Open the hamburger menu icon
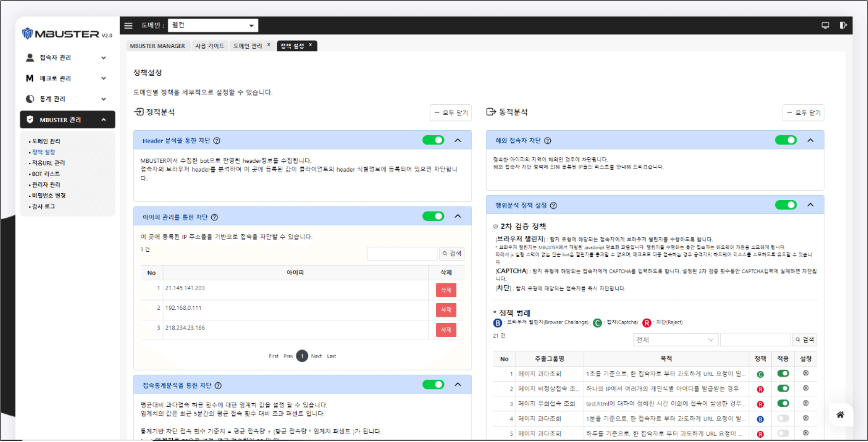The height and width of the screenshot is (442, 868). pos(128,26)
